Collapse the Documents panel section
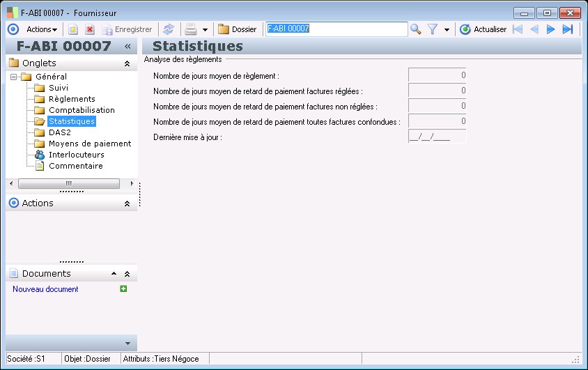Screen dimensions: 588x370 point(127,274)
